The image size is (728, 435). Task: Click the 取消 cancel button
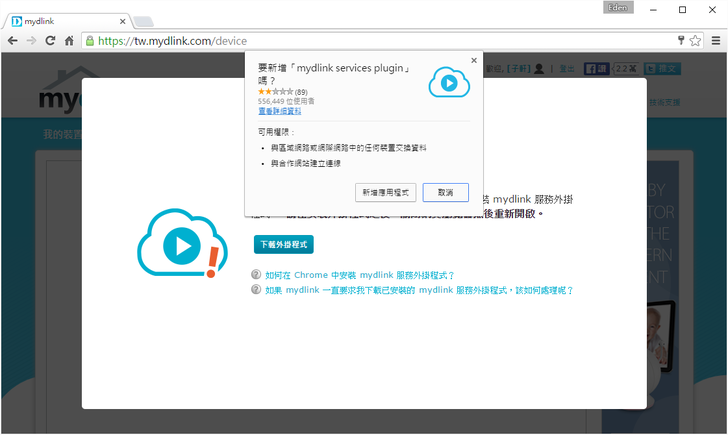pos(446,193)
